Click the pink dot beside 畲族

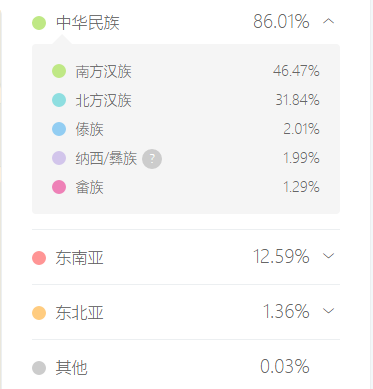(59, 187)
